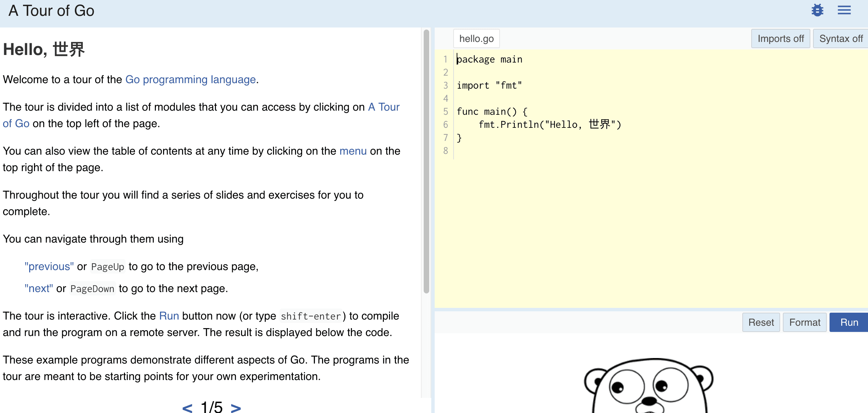The height and width of the screenshot is (413, 868).
Task: Click the Format button
Action: click(804, 322)
